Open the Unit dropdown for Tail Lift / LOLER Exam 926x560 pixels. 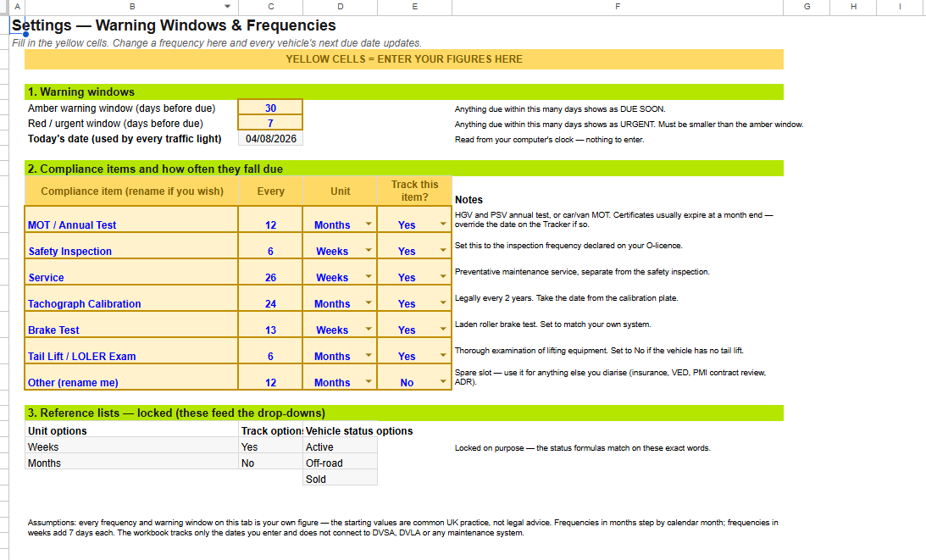pyautogui.click(x=369, y=356)
